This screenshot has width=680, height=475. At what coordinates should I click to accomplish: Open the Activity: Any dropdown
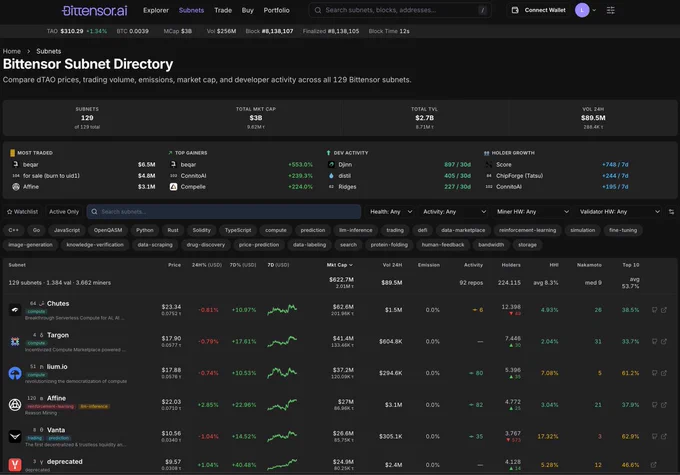[x=454, y=212]
